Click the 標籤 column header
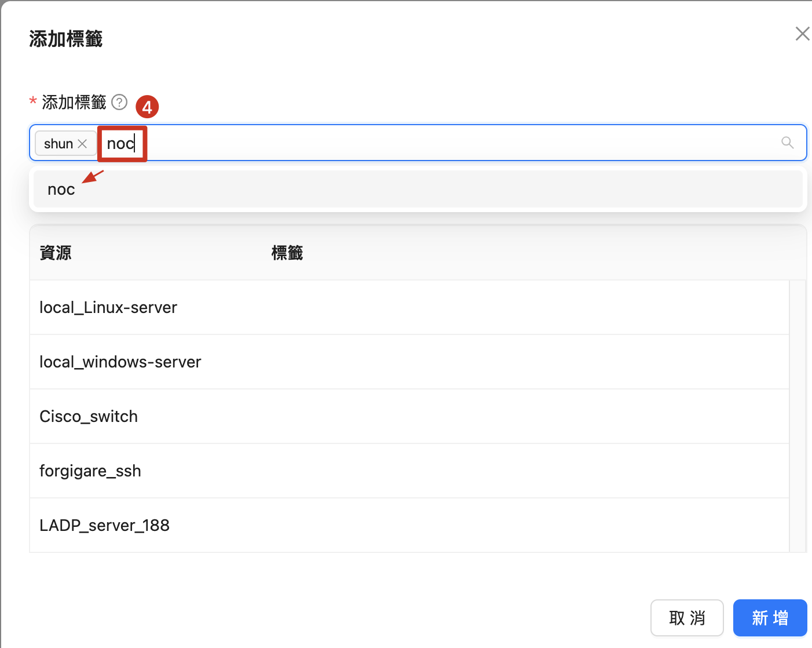 pos(287,253)
